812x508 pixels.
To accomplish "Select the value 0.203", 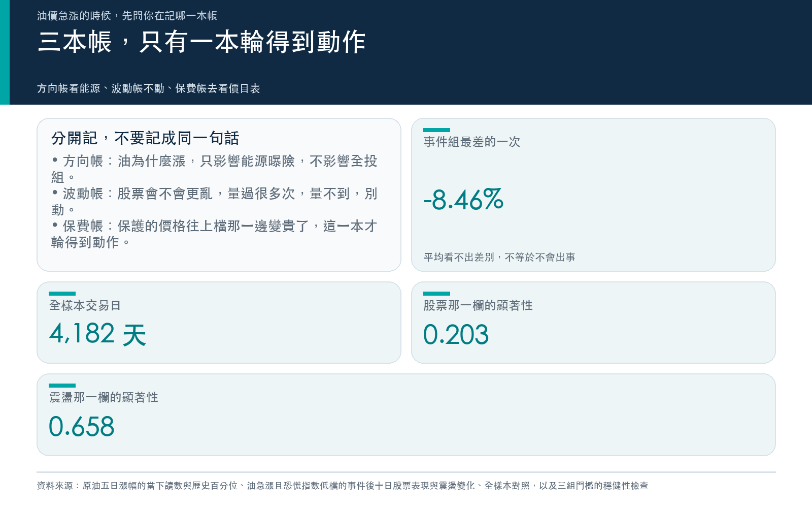I will pyautogui.click(x=456, y=335).
